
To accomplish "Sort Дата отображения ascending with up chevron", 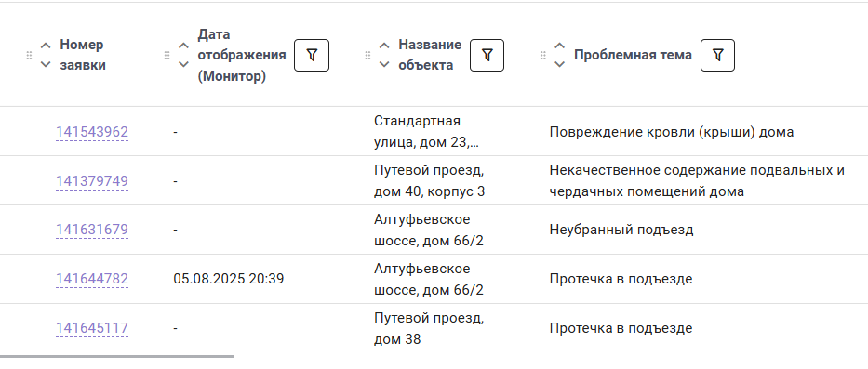I will coord(183,46).
